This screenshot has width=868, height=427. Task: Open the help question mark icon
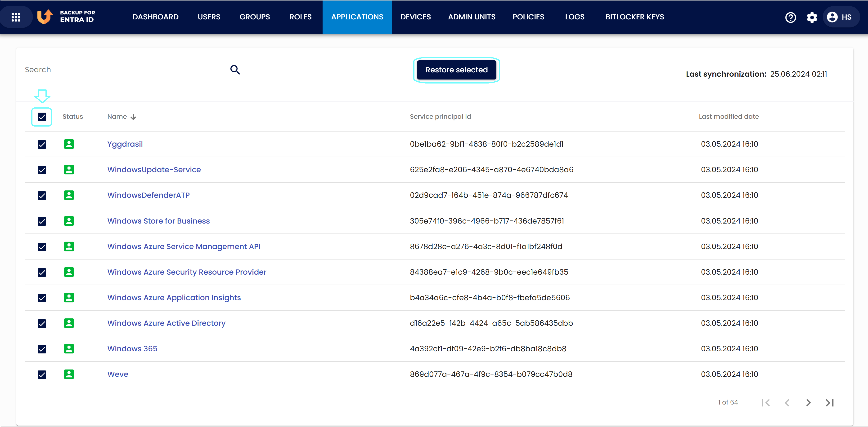[x=791, y=17]
